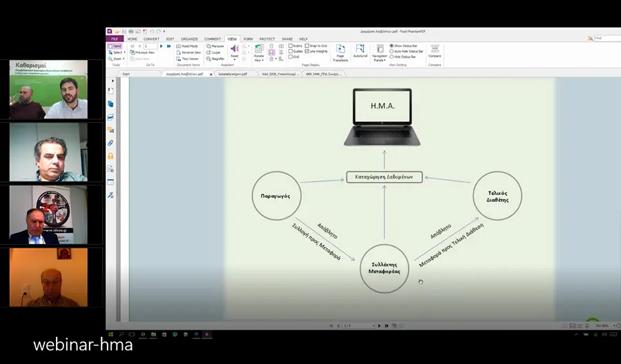Click the Compare documents icon
This screenshot has height=364, width=621.
435,50
